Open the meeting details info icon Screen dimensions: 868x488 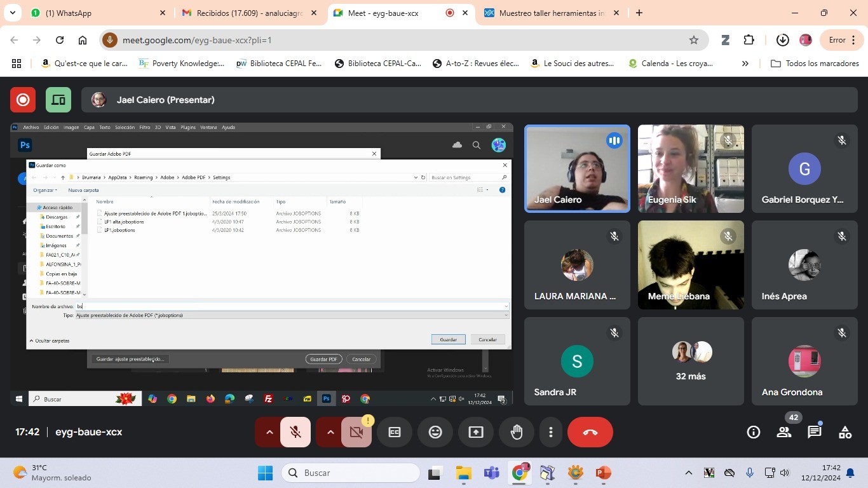pos(754,432)
